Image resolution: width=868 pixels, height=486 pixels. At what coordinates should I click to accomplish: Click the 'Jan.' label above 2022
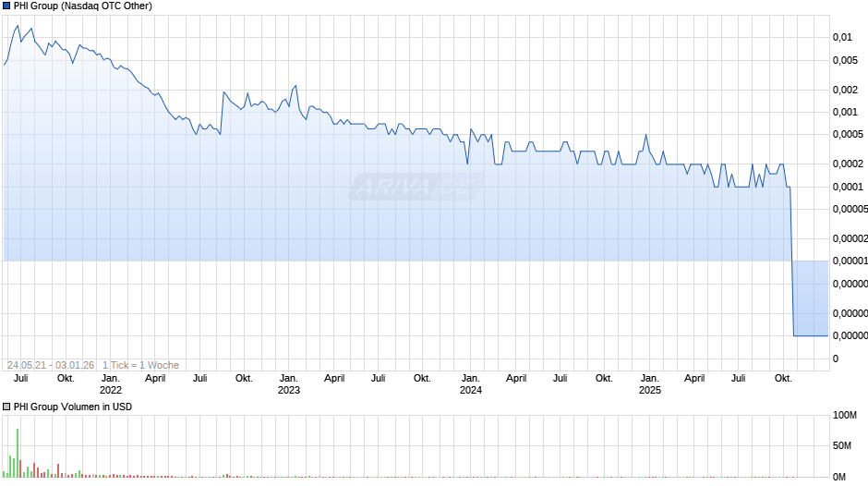tap(111, 379)
